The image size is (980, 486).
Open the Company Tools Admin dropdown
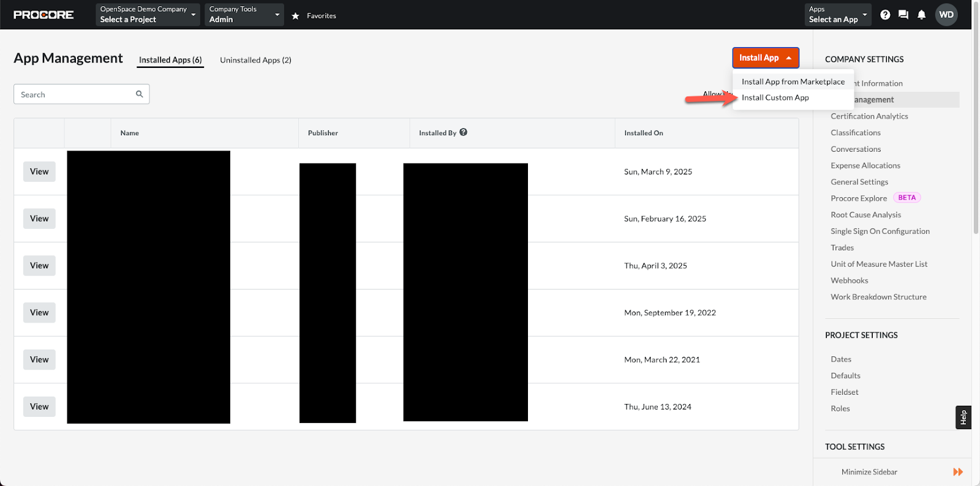tap(244, 15)
